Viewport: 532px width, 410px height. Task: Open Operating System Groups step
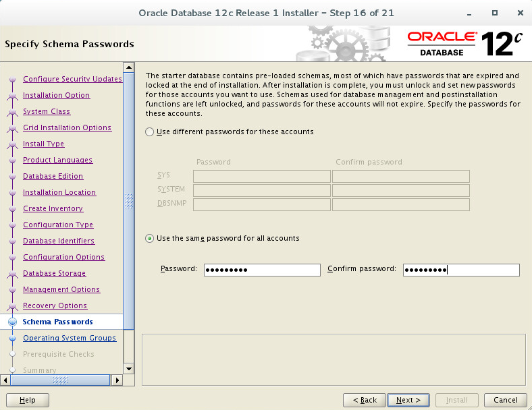pos(70,338)
